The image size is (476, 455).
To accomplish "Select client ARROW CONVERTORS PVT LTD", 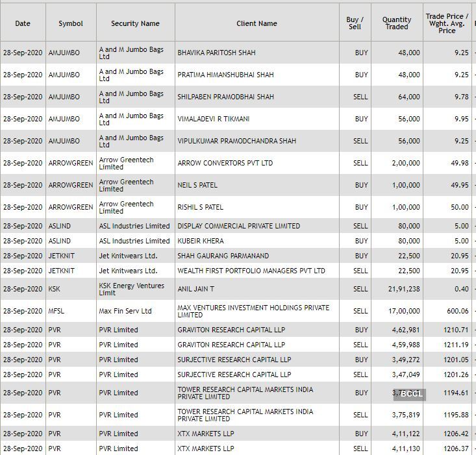I will coord(225,163).
